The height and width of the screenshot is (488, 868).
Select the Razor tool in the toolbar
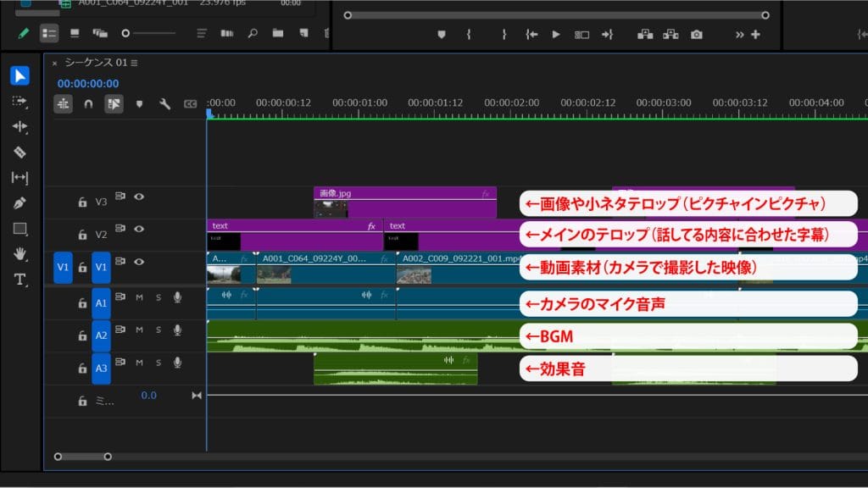point(20,152)
